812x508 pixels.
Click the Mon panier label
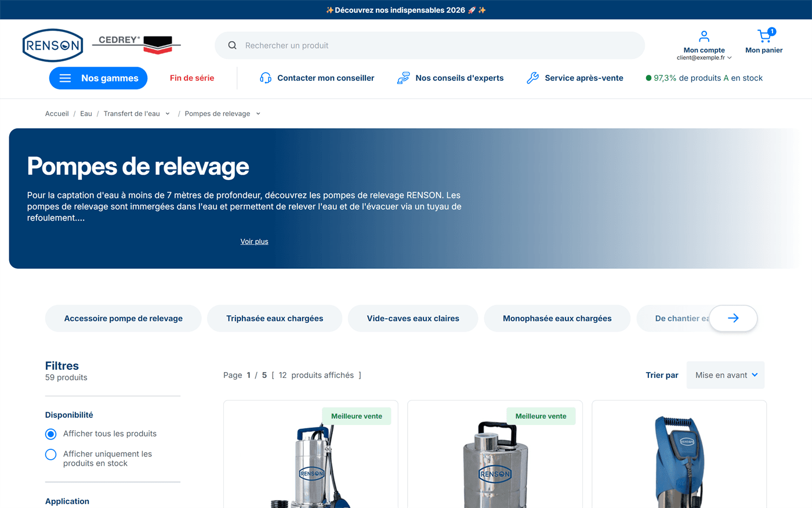[x=764, y=51]
